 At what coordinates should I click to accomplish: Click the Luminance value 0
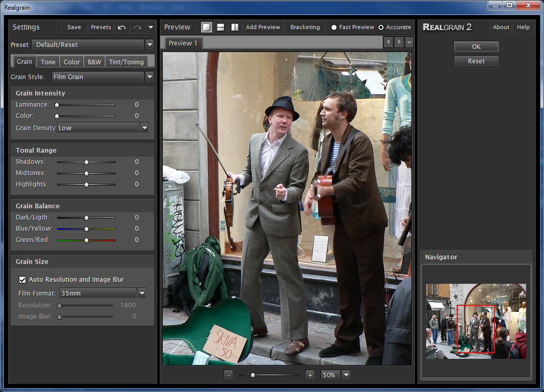(137, 105)
